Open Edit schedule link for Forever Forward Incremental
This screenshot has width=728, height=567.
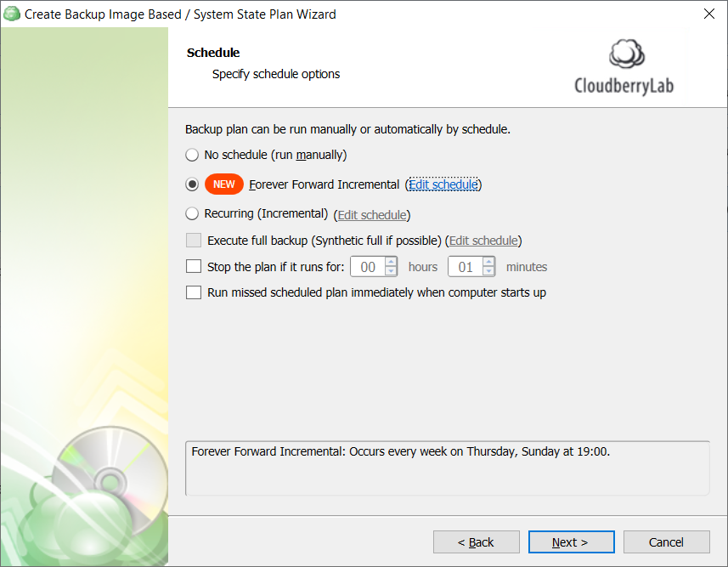[x=443, y=184]
